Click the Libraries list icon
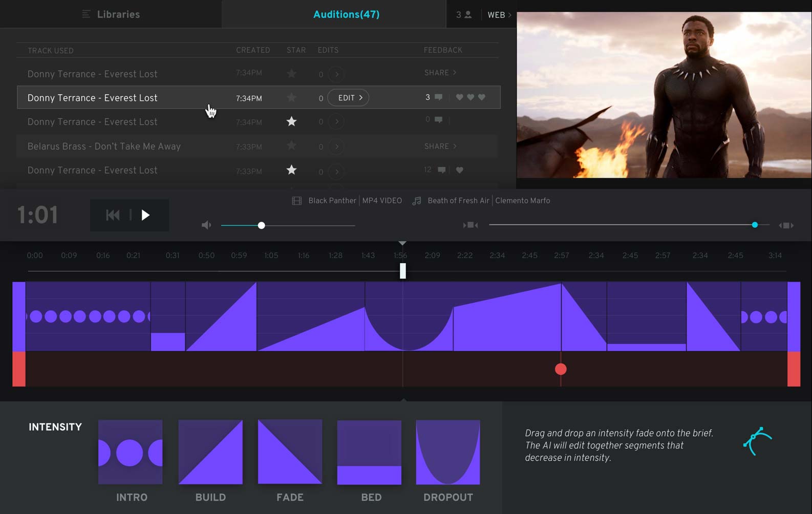This screenshot has width=812, height=514. point(87,14)
